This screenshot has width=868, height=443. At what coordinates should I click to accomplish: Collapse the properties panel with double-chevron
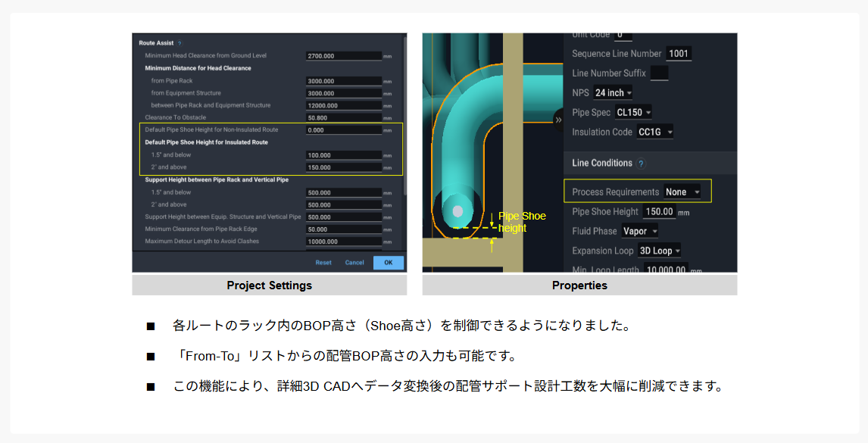tap(559, 120)
